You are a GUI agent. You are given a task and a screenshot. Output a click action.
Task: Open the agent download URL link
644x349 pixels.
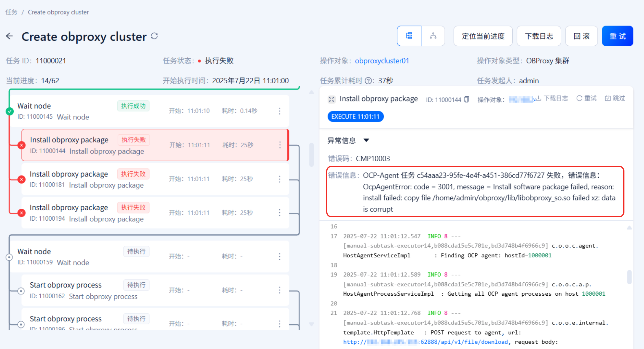[x=426, y=342]
